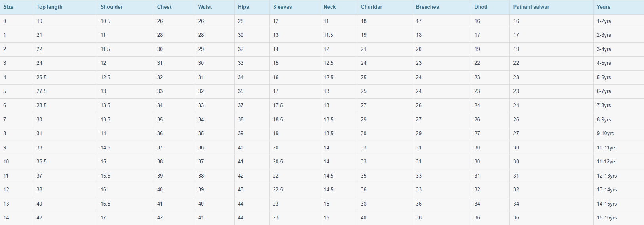Select the Top length column header
Screen dimensions: 644x225
point(49,7)
